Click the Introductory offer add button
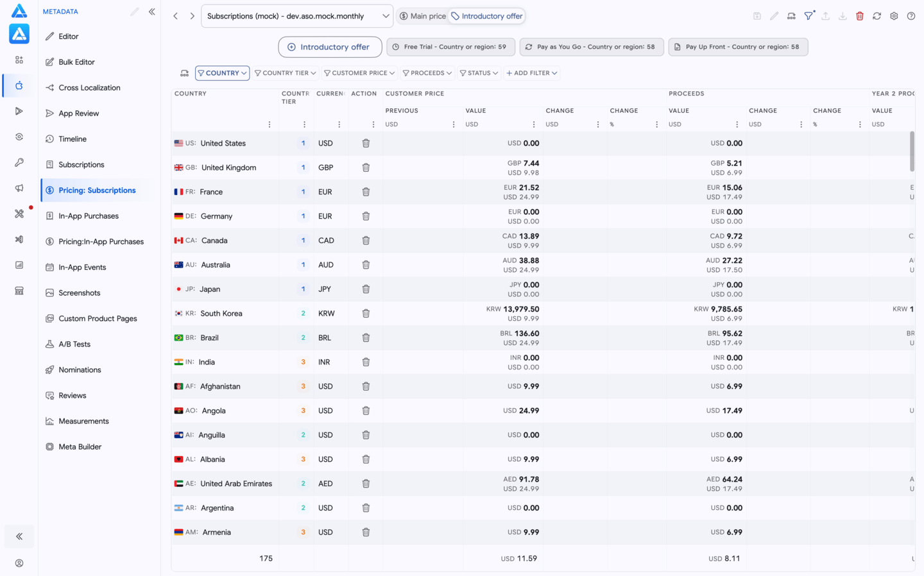This screenshot has height=576, width=924. click(330, 47)
